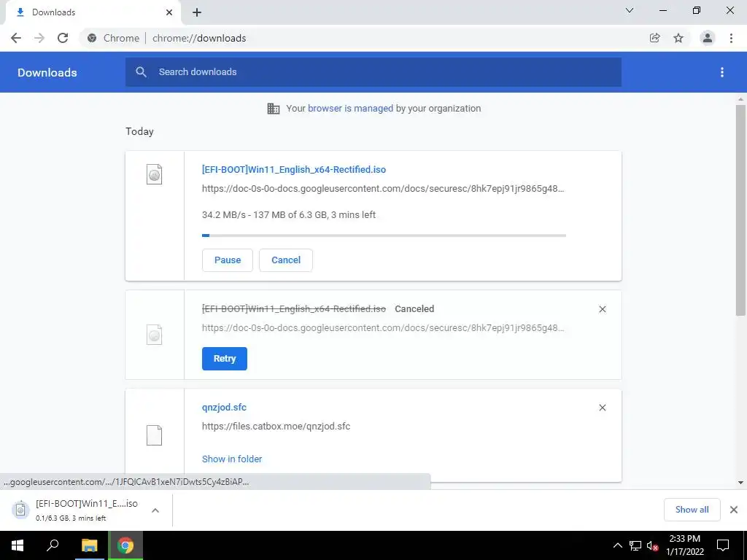Open the Chrome profile avatar menu

[x=708, y=38]
